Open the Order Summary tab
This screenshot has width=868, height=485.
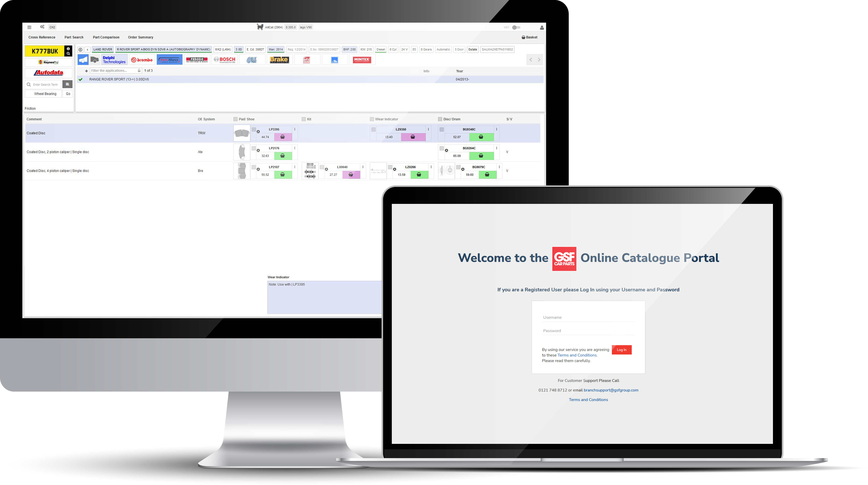(140, 37)
